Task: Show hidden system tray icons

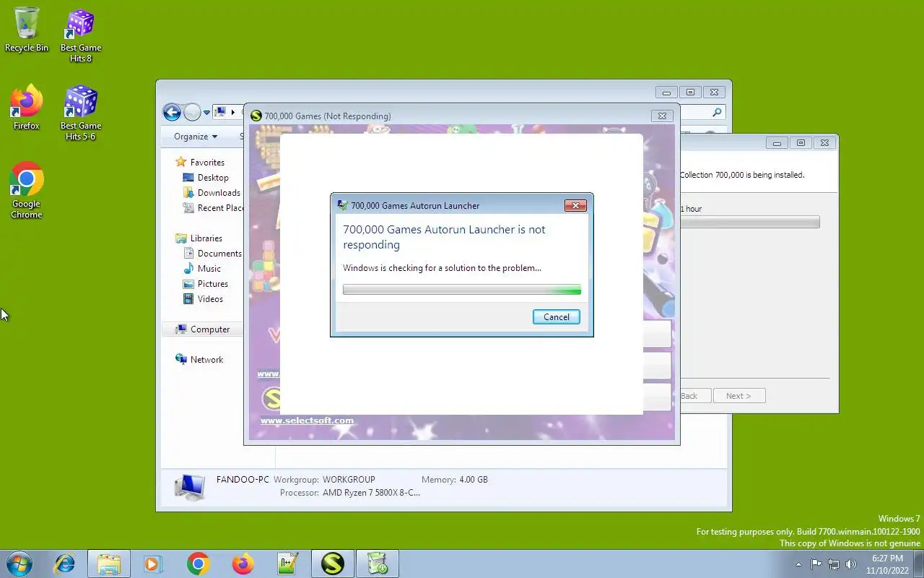Action: point(798,564)
